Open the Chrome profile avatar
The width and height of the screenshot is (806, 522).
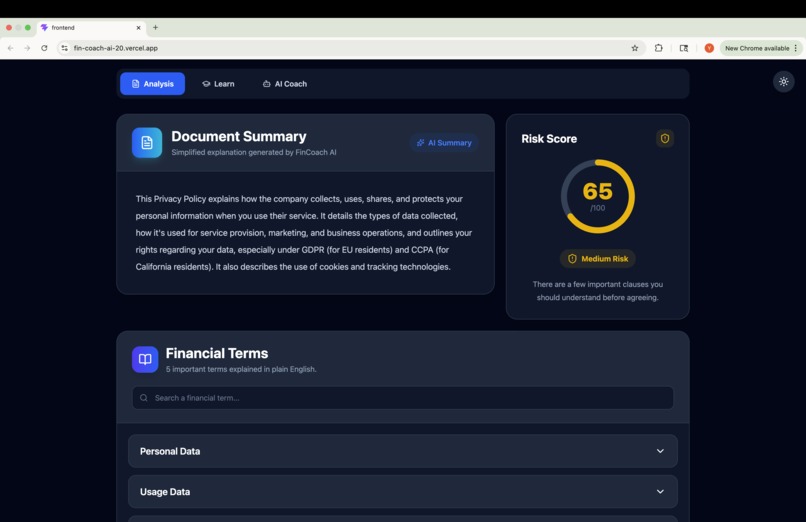coord(709,48)
